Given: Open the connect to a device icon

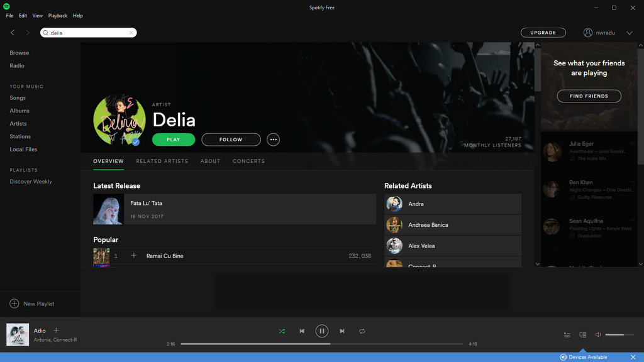Looking at the screenshot, I should point(582,335).
